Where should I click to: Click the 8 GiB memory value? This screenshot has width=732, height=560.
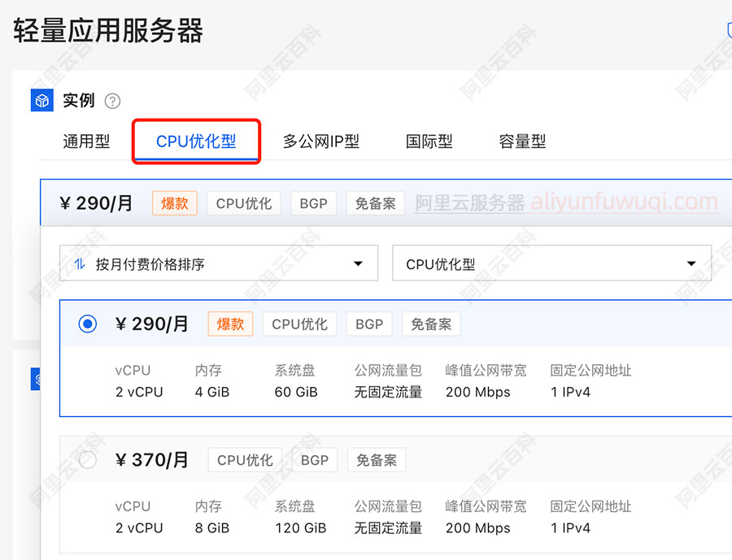[212, 528]
